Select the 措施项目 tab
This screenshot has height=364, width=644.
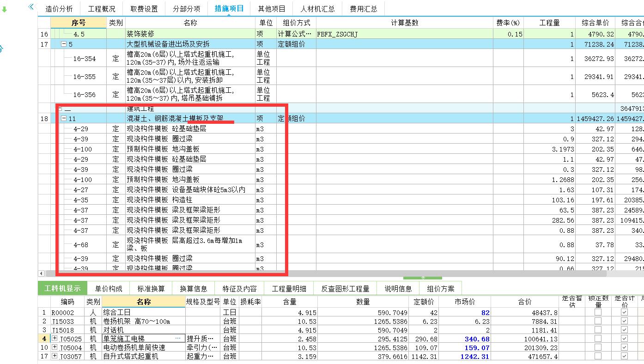click(229, 8)
